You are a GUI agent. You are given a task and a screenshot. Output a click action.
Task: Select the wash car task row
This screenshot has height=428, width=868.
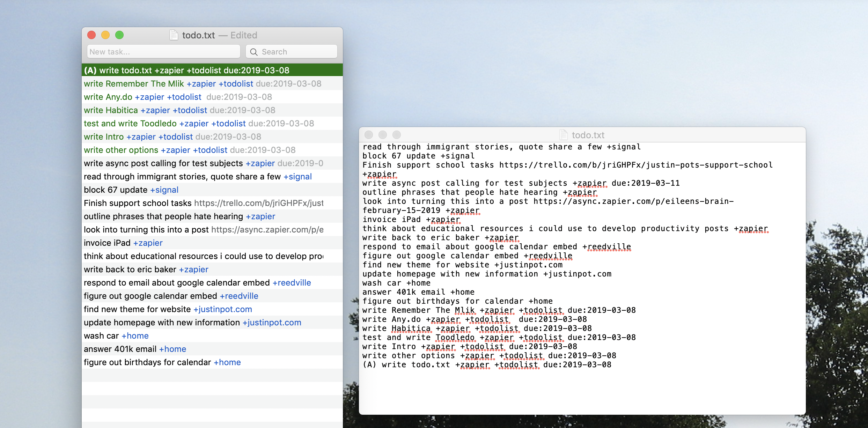pyautogui.click(x=101, y=336)
